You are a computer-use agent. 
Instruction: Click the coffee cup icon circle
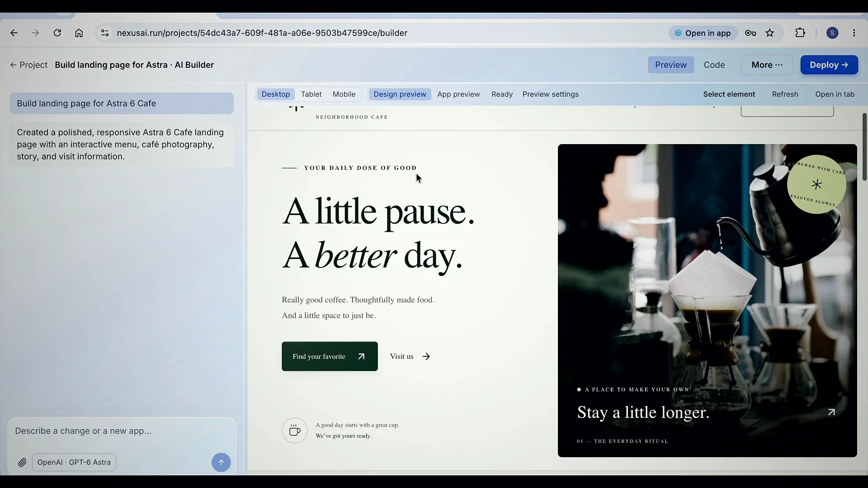[x=295, y=430]
